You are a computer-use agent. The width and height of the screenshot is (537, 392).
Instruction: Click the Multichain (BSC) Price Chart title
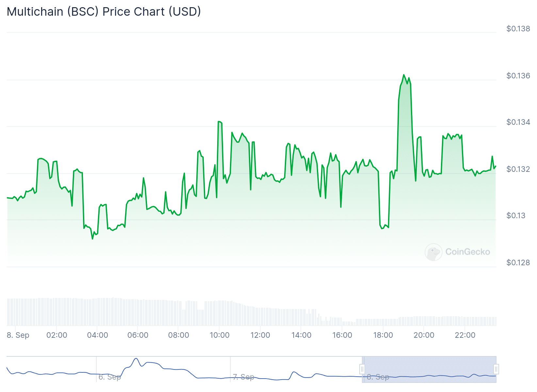click(x=104, y=11)
